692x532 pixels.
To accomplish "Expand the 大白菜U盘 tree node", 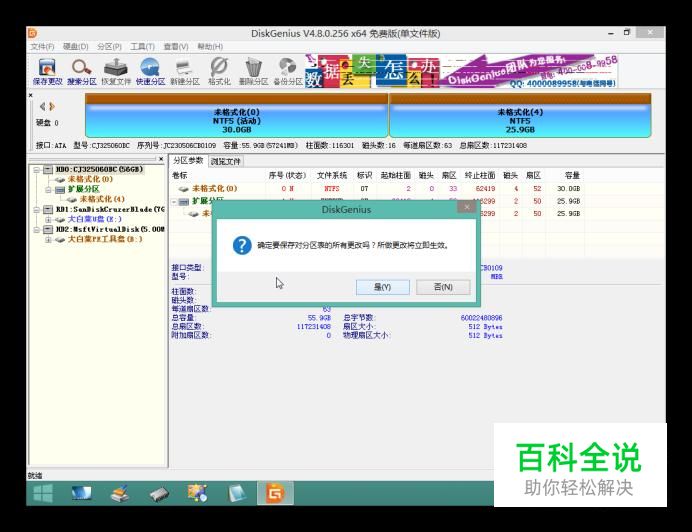I will [x=49, y=219].
